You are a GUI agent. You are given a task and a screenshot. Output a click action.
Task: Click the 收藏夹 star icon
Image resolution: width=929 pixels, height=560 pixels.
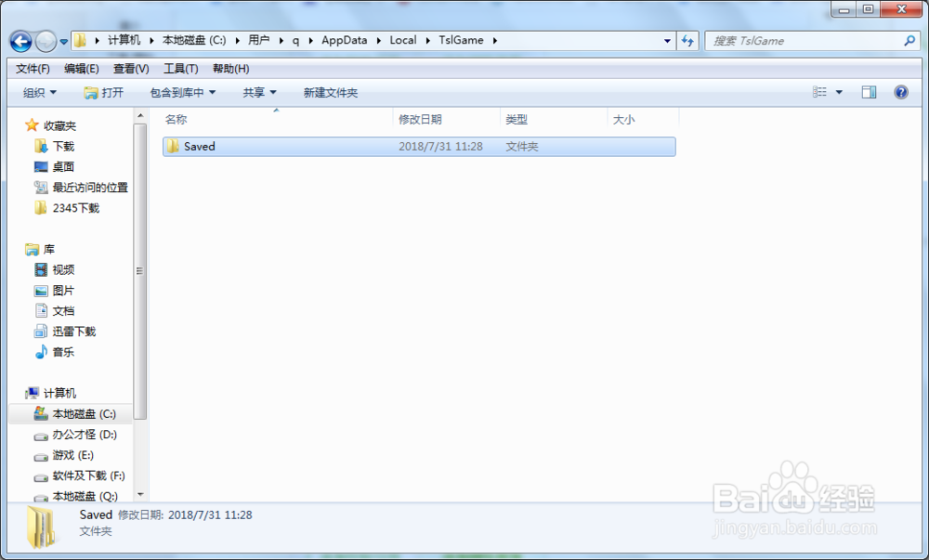tap(32, 125)
